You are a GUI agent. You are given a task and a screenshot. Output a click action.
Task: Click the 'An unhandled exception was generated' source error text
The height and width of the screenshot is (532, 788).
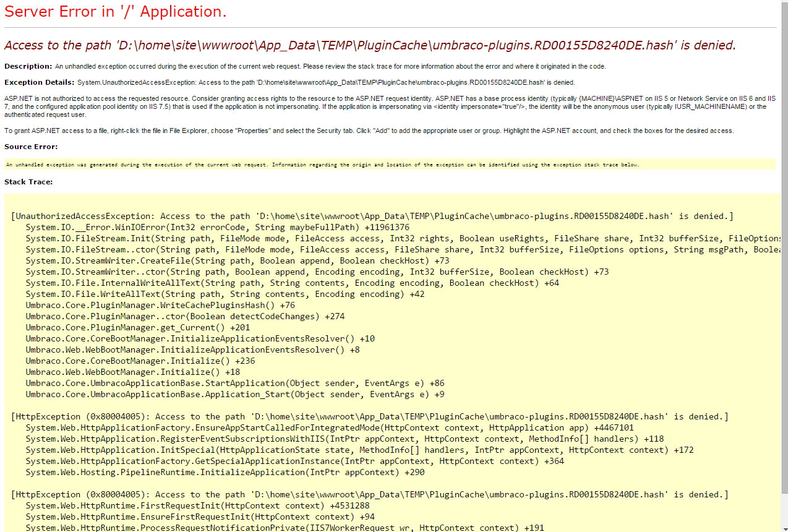(322, 165)
